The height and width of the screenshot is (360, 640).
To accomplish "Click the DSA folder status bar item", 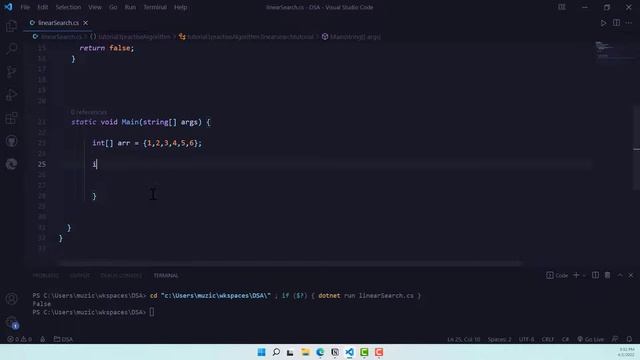I will (x=63, y=339).
